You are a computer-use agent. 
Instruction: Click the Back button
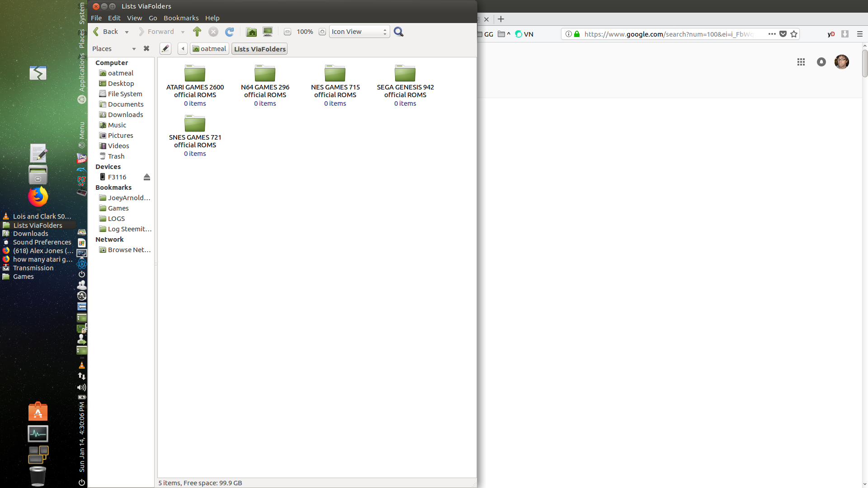coord(106,32)
